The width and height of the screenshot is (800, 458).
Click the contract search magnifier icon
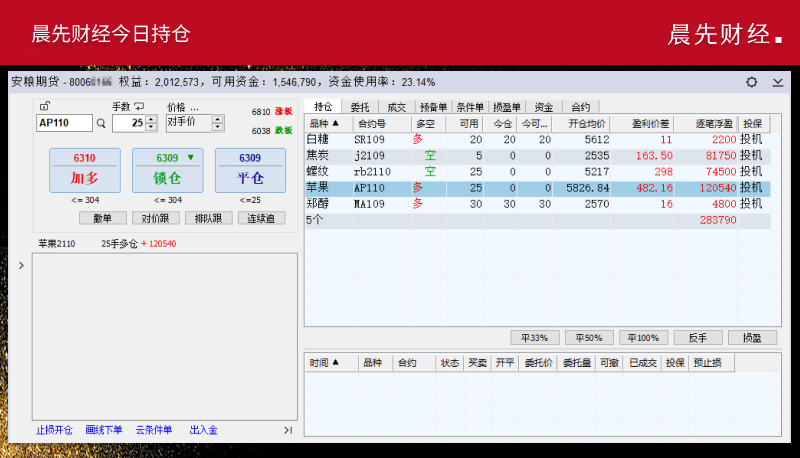[x=101, y=123]
